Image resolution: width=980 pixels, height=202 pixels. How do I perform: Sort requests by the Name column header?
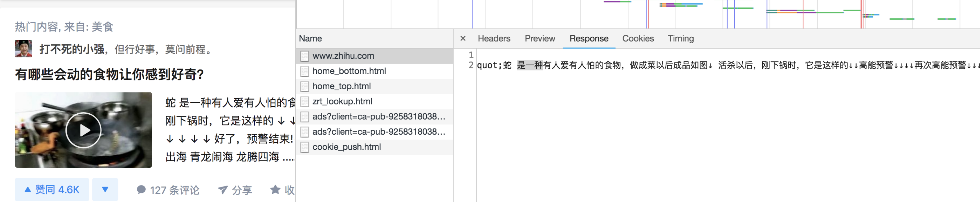click(310, 38)
